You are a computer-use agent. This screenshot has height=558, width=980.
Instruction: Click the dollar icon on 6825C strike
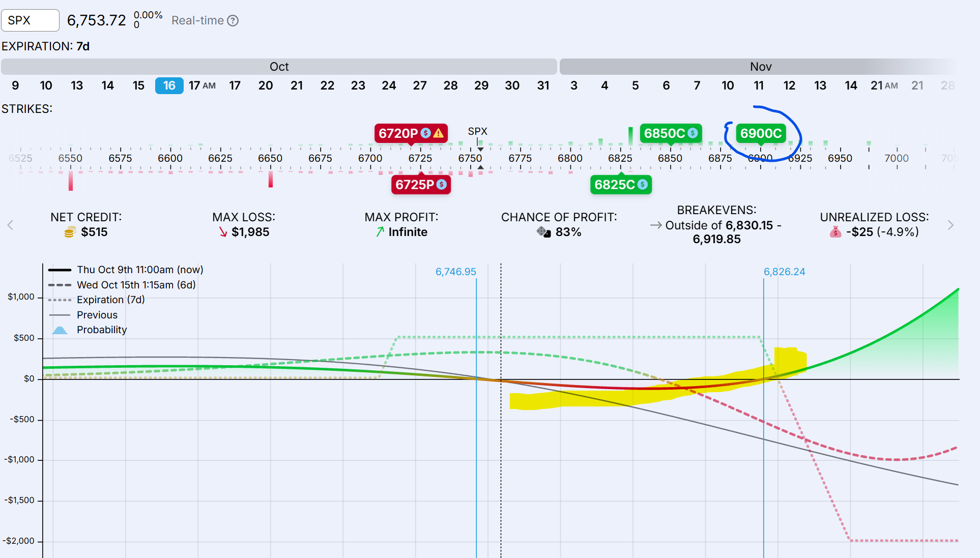[643, 185]
